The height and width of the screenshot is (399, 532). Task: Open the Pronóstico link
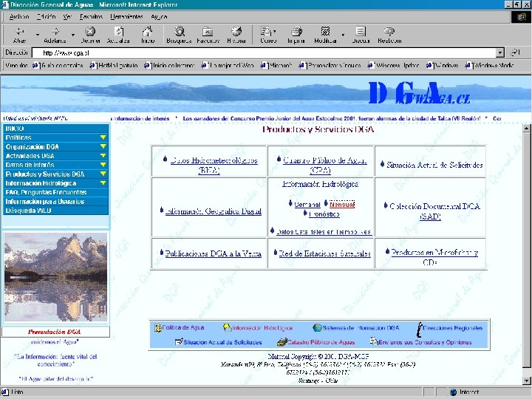[x=324, y=214]
